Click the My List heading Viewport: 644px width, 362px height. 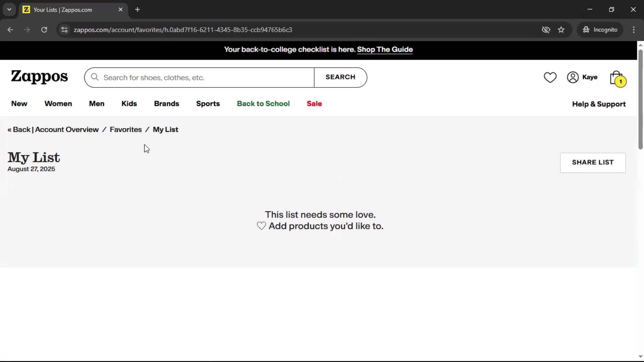[x=34, y=157]
